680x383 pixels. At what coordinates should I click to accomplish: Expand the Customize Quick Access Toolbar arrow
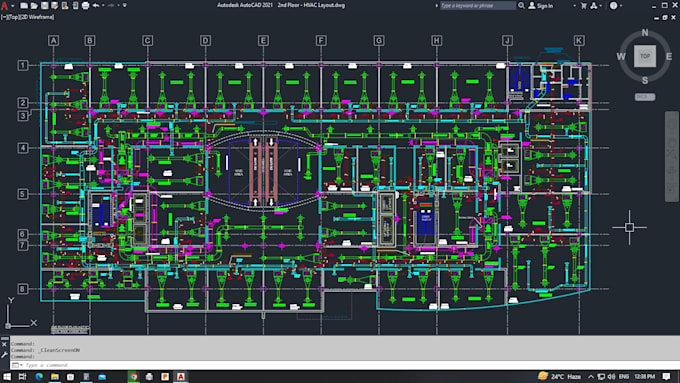[x=125, y=6]
